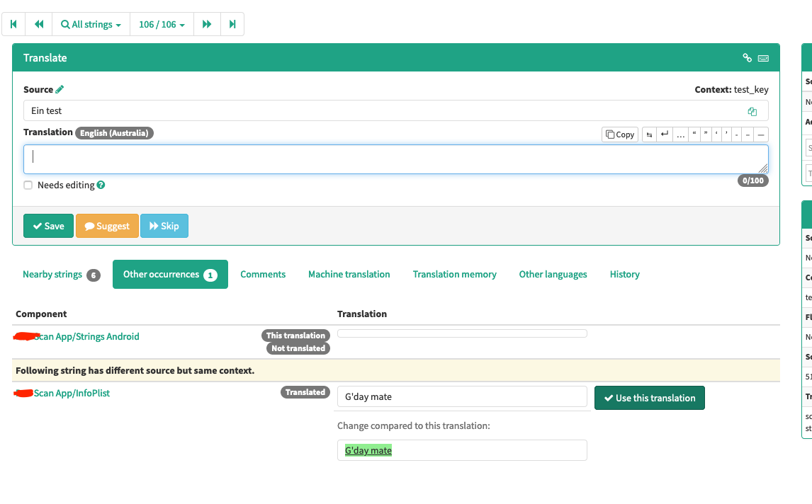Skip to the next string

coord(164,226)
